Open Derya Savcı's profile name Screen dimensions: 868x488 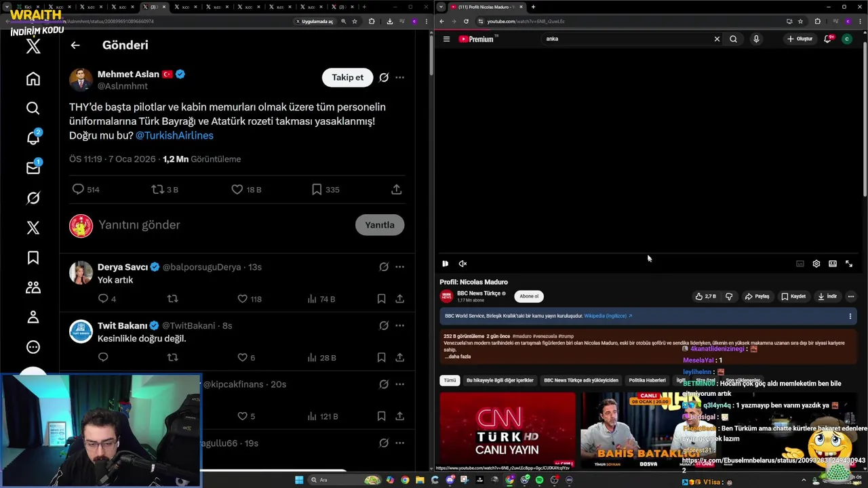pyautogui.click(x=123, y=267)
